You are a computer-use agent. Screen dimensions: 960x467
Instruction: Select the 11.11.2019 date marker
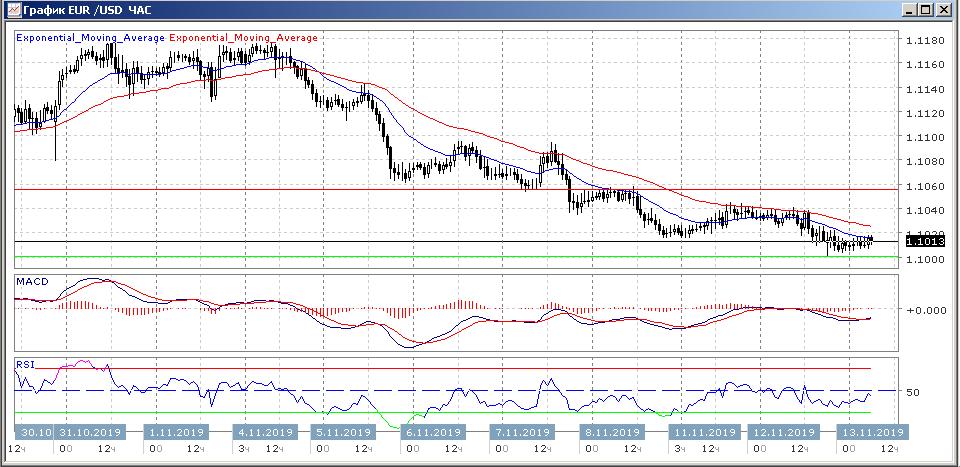tap(702, 432)
